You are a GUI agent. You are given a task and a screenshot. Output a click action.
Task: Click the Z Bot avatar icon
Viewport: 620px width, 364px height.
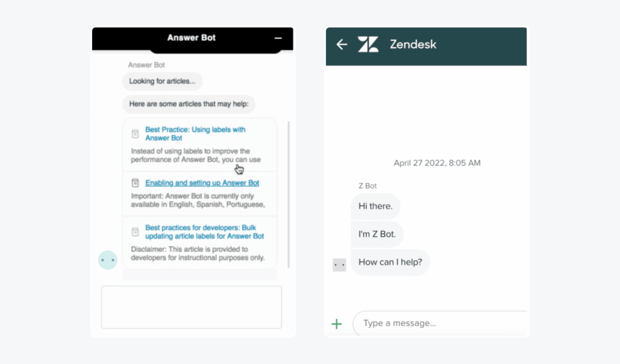coord(339,265)
